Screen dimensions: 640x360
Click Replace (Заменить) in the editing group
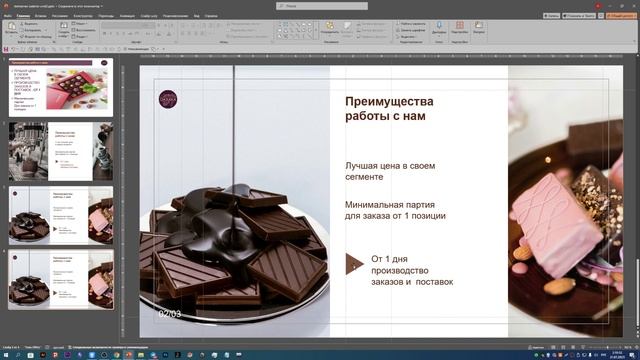point(411,30)
